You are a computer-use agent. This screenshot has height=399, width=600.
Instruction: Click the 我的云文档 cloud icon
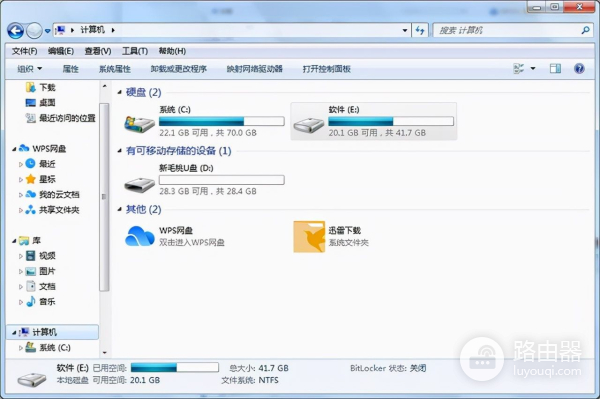[x=30, y=194]
